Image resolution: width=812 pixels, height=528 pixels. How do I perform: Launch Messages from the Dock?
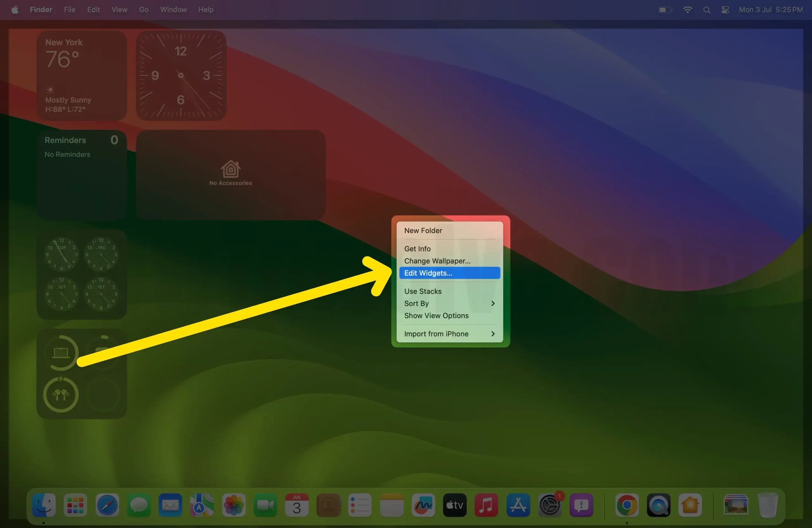pos(139,505)
